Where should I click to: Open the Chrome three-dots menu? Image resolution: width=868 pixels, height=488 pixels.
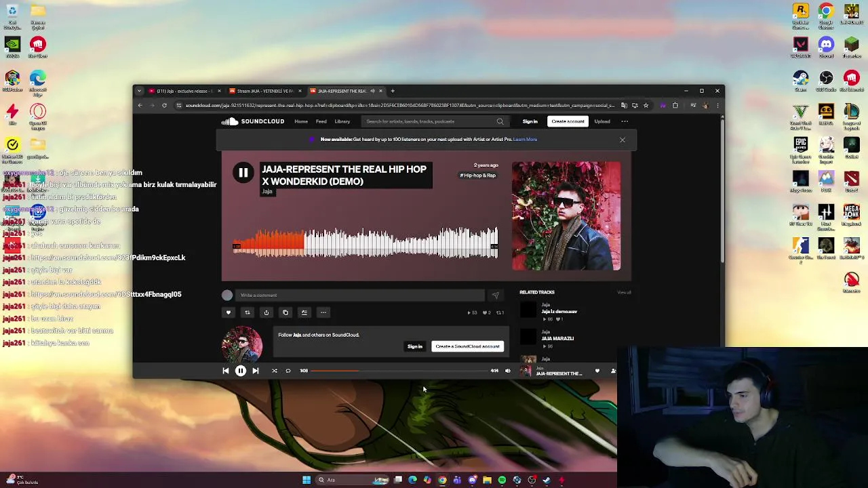click(x=717, y=105)
